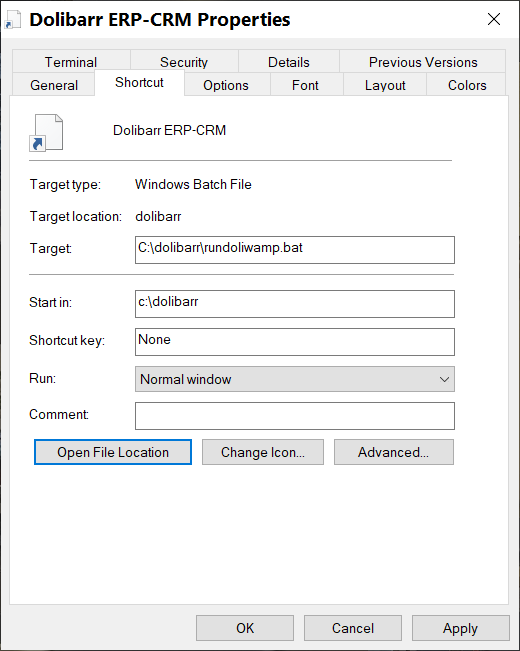
Task: Click the 'Run:' label
Action: 42,378
